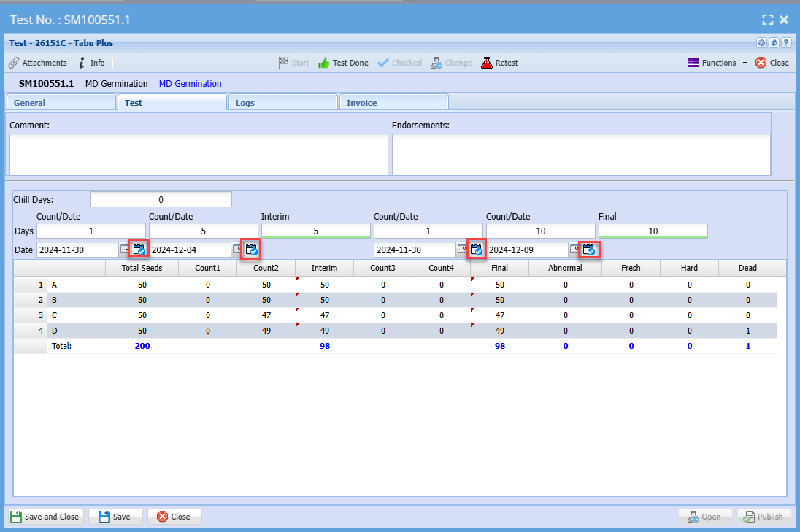Click calendar-check icon beside 2024-12-09 date
The image size is (800, 532).
click(x=588, y=250)
